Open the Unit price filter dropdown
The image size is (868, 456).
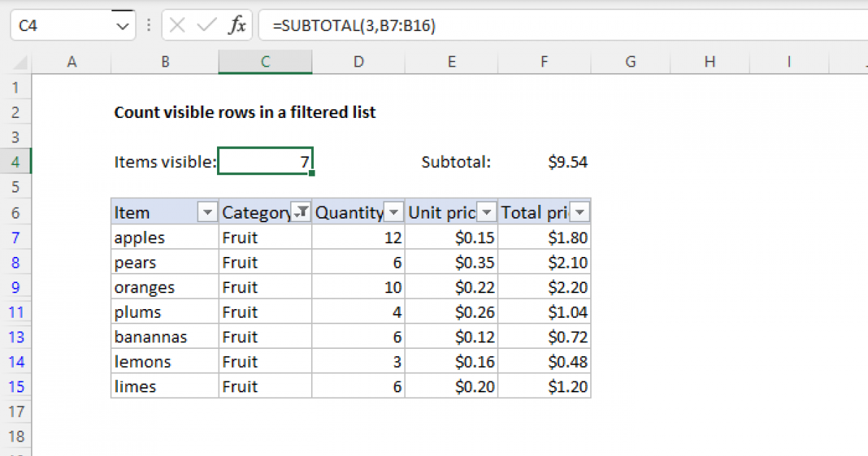tap(487, 212)
